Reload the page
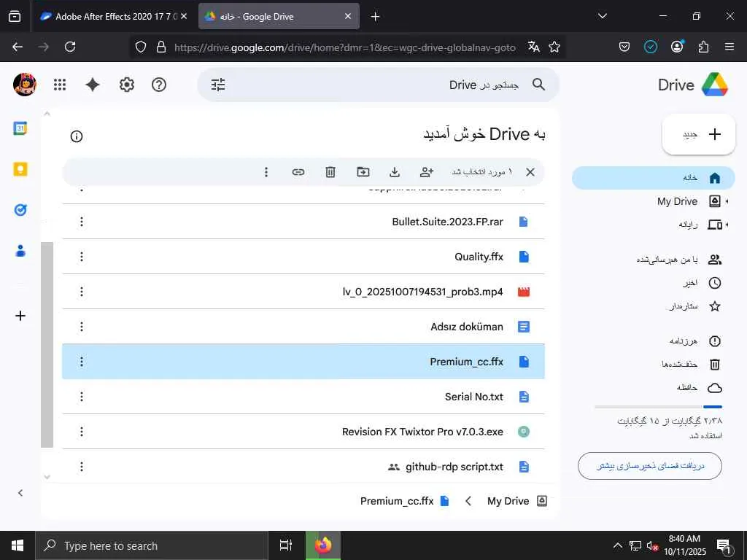The height and width of the screenshot is (560, 747). (70, 47)
